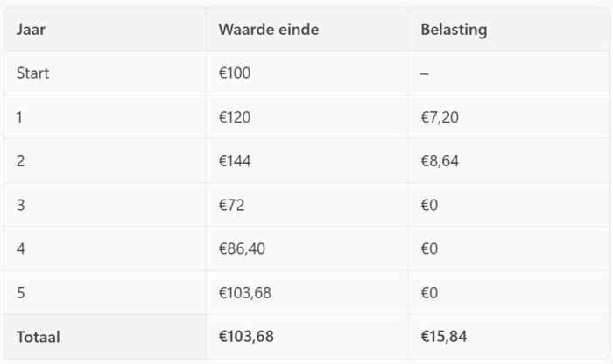Click the €100 start value cell
This screenshot has width=613, height=364.
pyautogui.click(x=234, y=73)
